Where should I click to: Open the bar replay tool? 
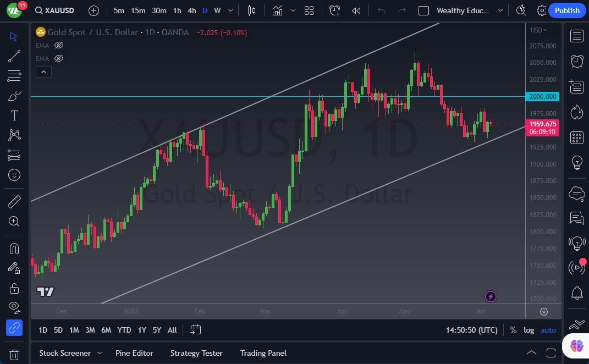356,10
